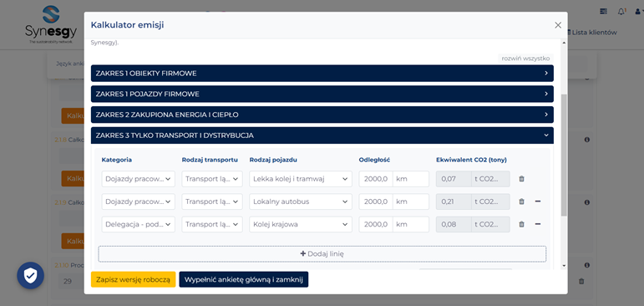Click scrollbar down arrow in dialog

pyautogui.click(x=564, y=266)
